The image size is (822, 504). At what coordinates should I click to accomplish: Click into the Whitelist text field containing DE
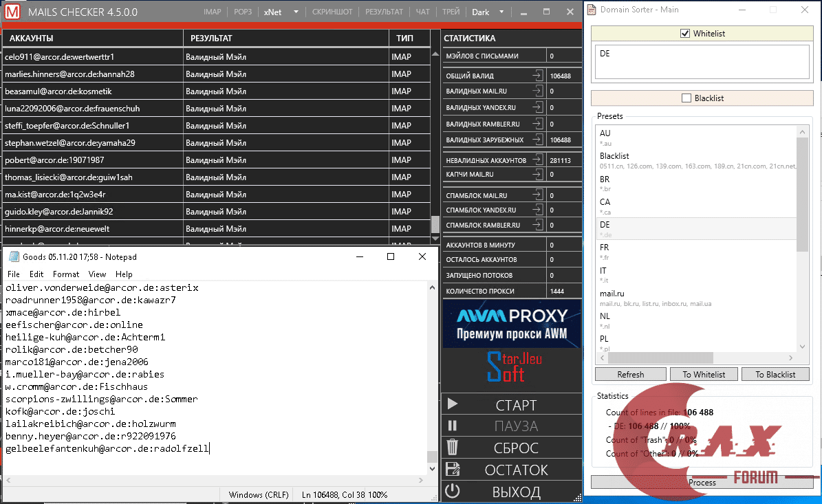point(702,62)
